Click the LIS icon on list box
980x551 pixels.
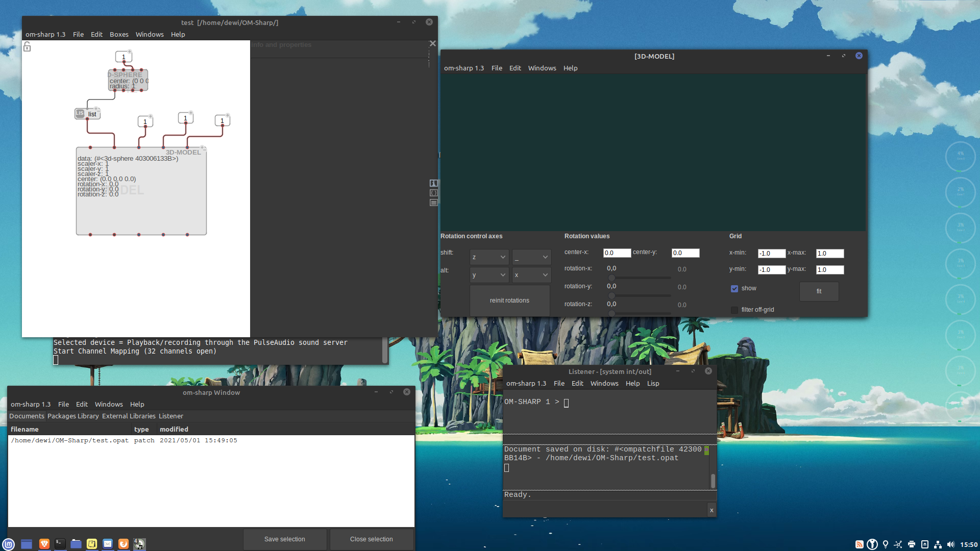tap(80, 113)
